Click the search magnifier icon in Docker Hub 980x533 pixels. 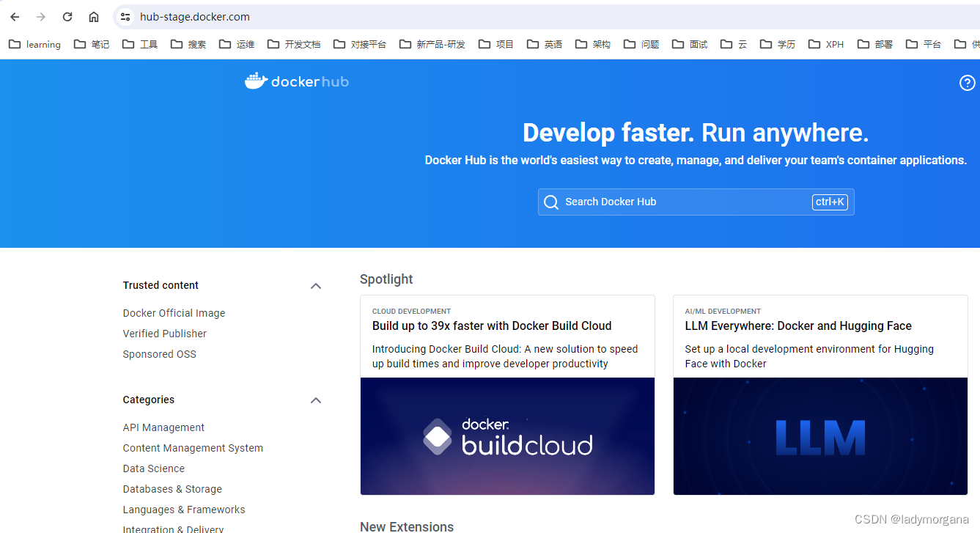[x=551, y=202]
